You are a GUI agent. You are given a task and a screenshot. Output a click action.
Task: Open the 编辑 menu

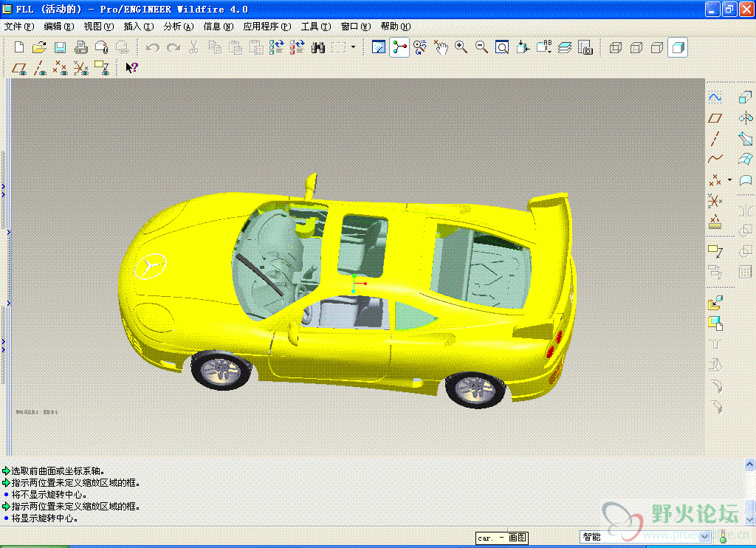(59, 27)
